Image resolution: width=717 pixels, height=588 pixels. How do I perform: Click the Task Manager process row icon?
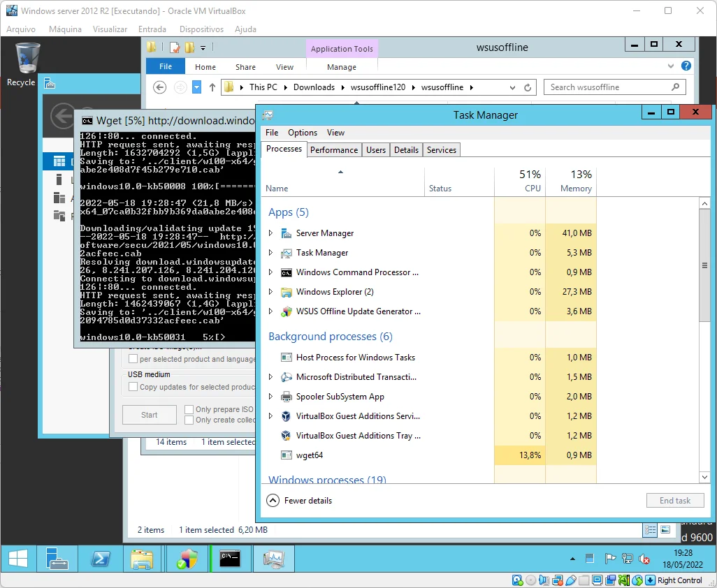[x=287, y=253]
